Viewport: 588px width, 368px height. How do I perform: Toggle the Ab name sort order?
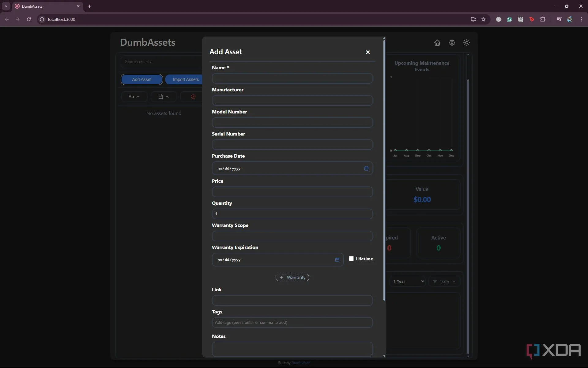point(134,97)
